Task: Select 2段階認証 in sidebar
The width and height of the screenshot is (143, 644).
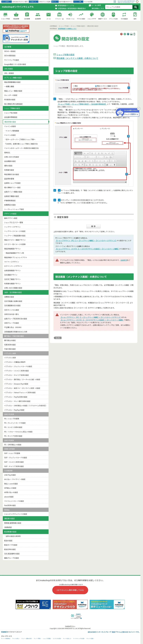Action: point(26,527)
